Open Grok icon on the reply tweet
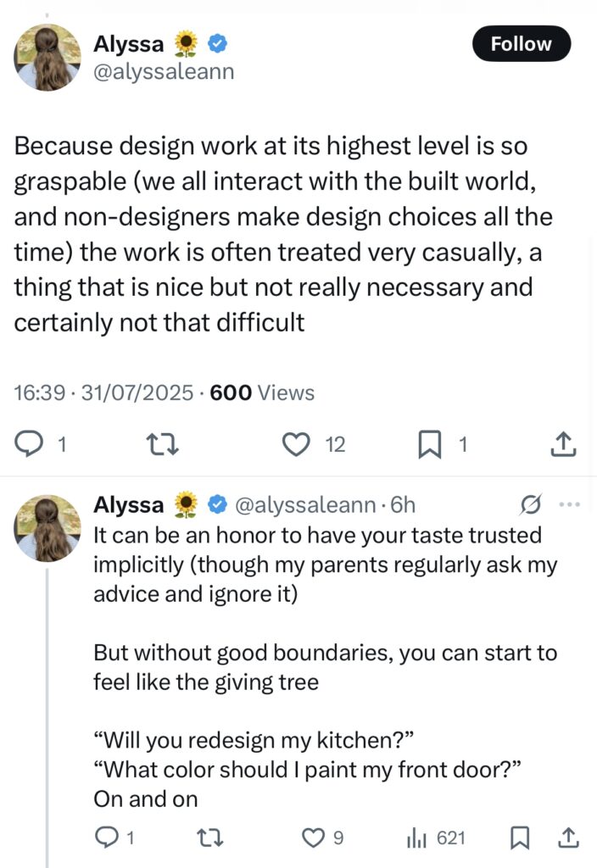This screenshot has height=868, width=597. [x=531, y=505]
